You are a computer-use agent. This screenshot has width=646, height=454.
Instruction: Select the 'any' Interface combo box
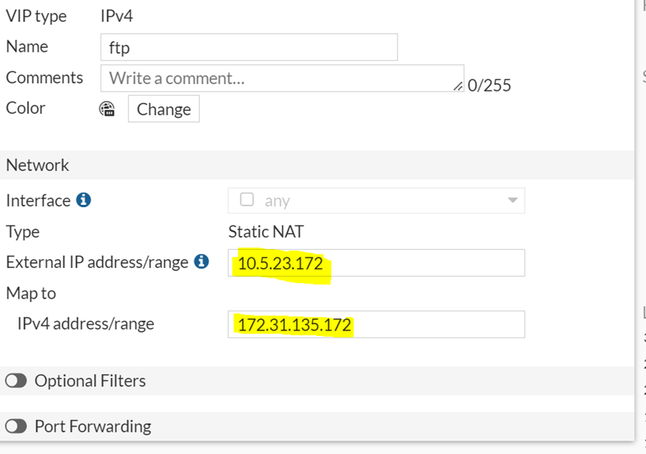coord(376,200)
